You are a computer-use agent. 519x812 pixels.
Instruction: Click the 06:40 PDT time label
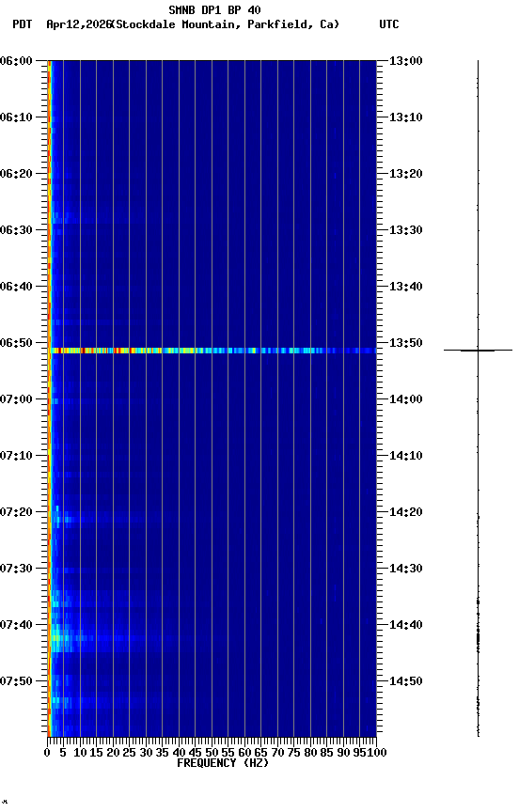point(16,287)
